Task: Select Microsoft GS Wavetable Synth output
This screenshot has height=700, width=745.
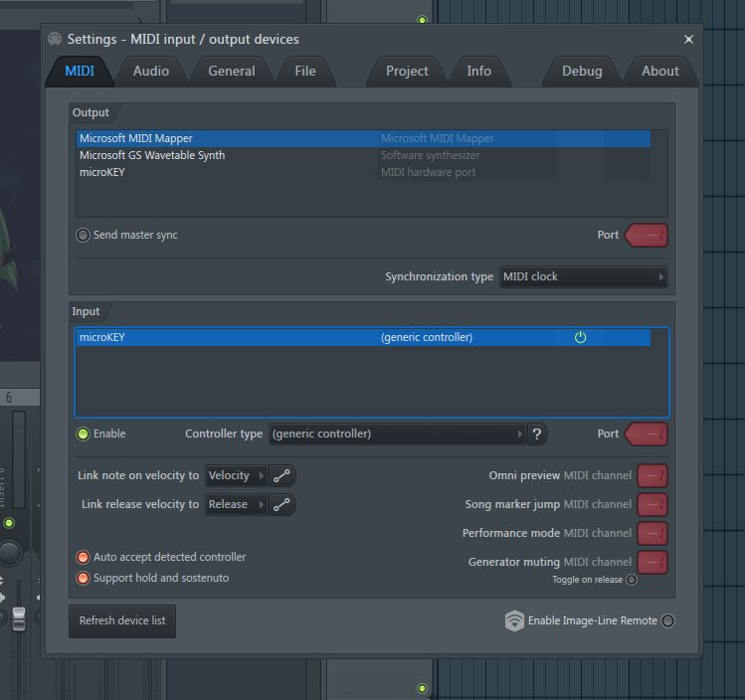Action: click(363, 155)
